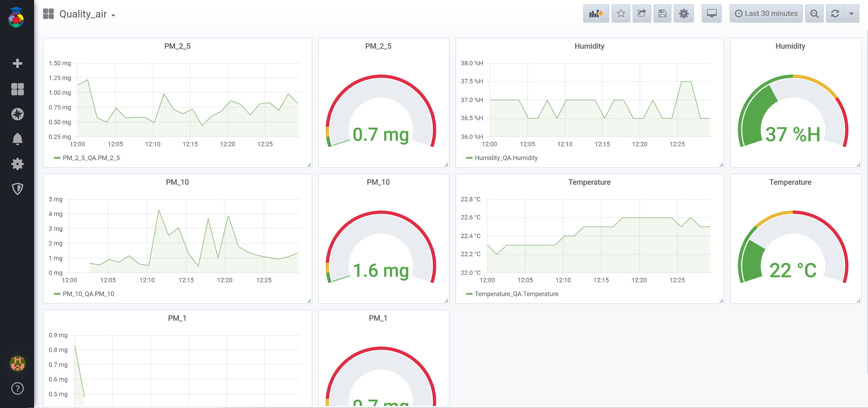This screenshot has width=868, height=408.
Task: Click PM_2_5 legend green color line
Action: pyautogui.click(x=57, y=158)
